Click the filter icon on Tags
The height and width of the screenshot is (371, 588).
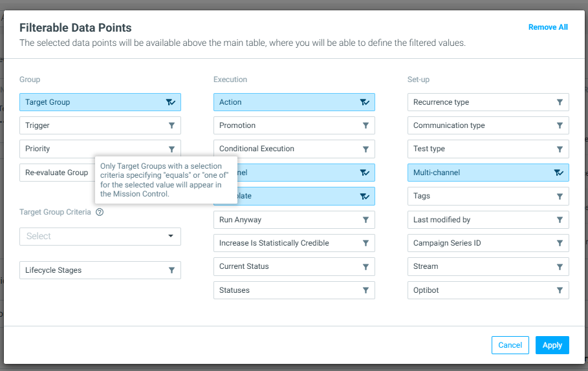tap(560, 196)
